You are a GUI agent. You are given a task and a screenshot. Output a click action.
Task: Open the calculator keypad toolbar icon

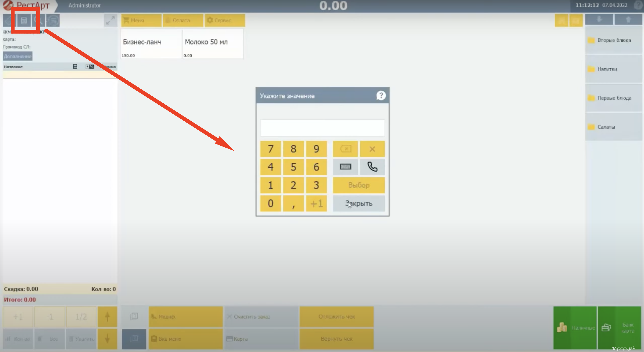pos(24,20)
